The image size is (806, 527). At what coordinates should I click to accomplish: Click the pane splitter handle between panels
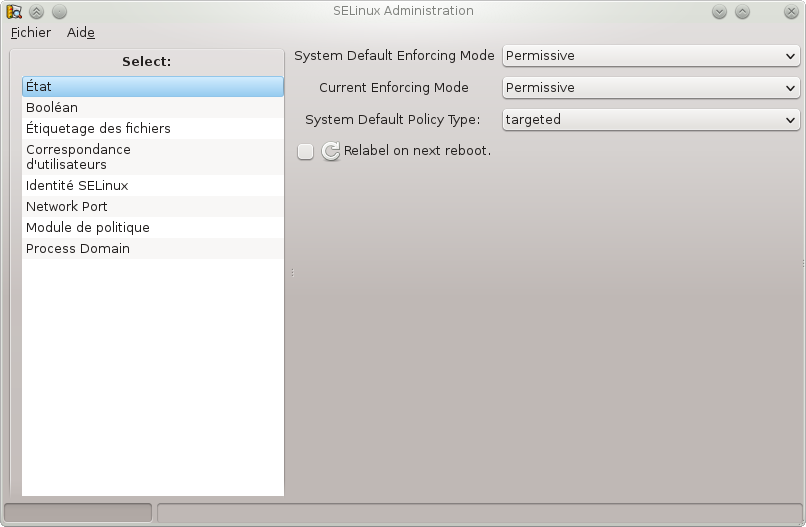point(292,272)
